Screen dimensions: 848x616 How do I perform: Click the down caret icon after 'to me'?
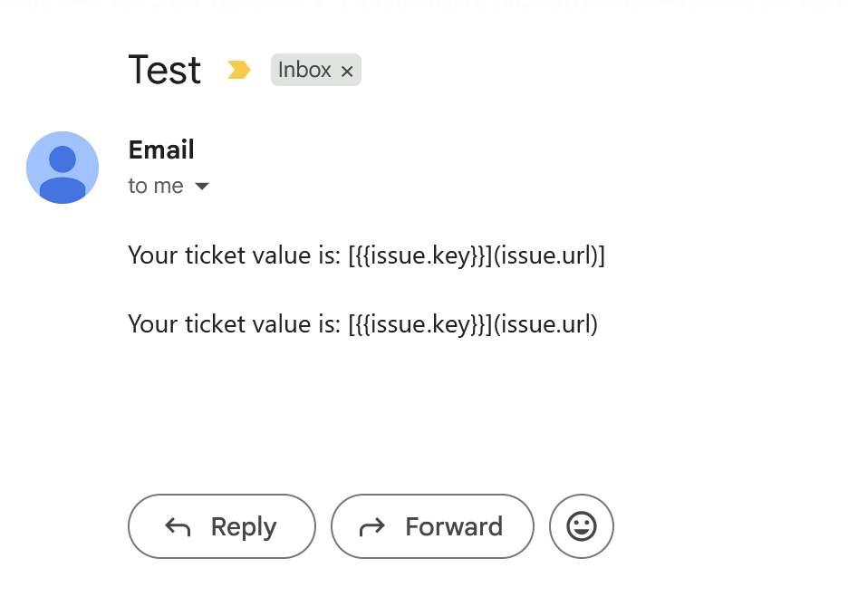pyautogui.click(x=201, y=186)
